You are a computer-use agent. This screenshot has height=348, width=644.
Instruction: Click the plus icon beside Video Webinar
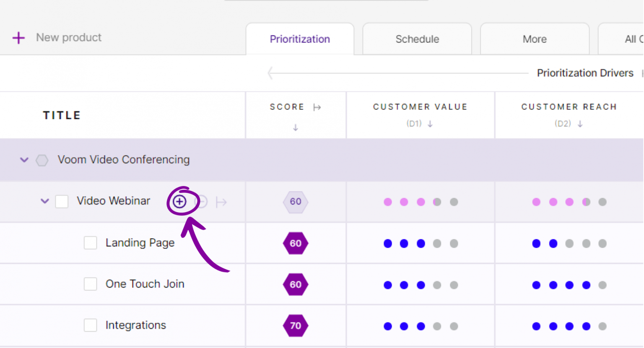point(179,202)
